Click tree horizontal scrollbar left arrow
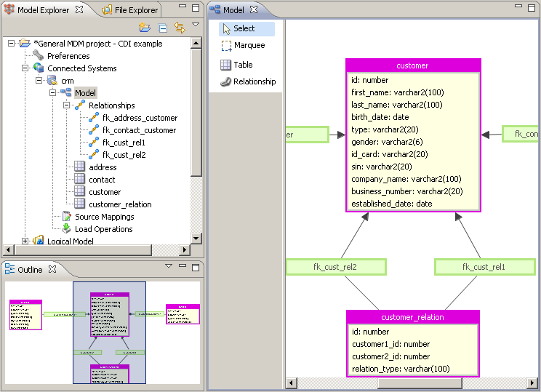541x392 pixels. point(8,249)
